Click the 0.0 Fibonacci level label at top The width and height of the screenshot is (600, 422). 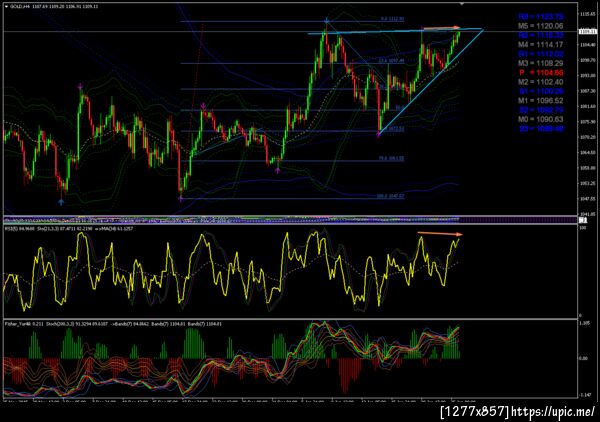[x=392, y=19]
